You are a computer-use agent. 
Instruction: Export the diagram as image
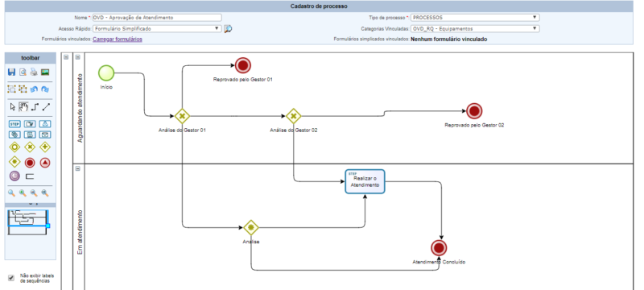coord(45,72)
